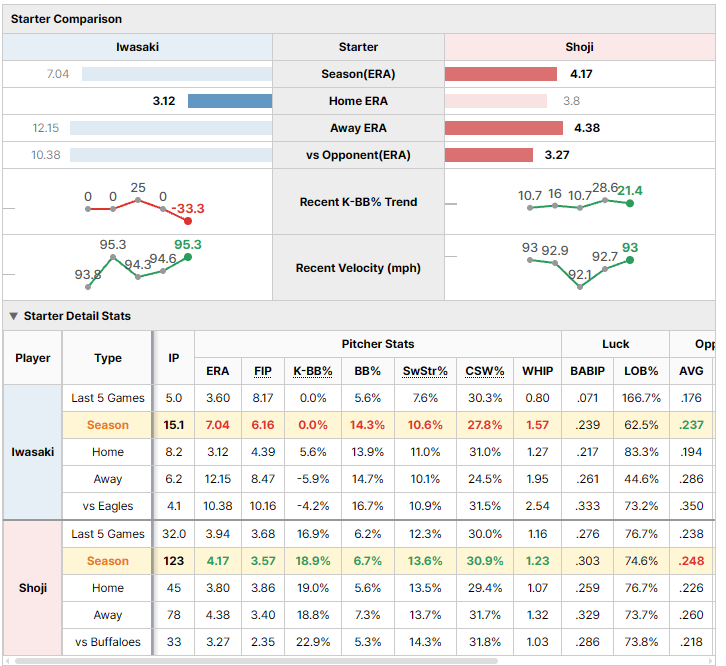This screenshot has width=726, height=666.
Task: Click the WHIP column header
Action: coord(538,371)
